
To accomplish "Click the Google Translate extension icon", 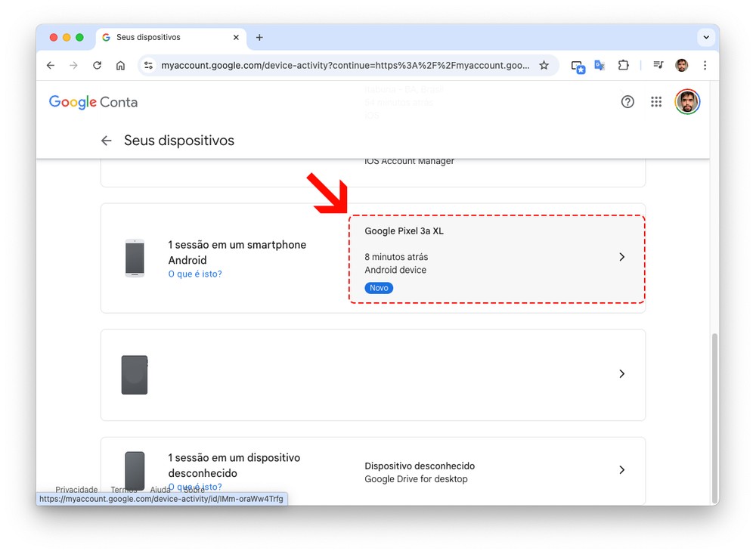I will 600,66.
